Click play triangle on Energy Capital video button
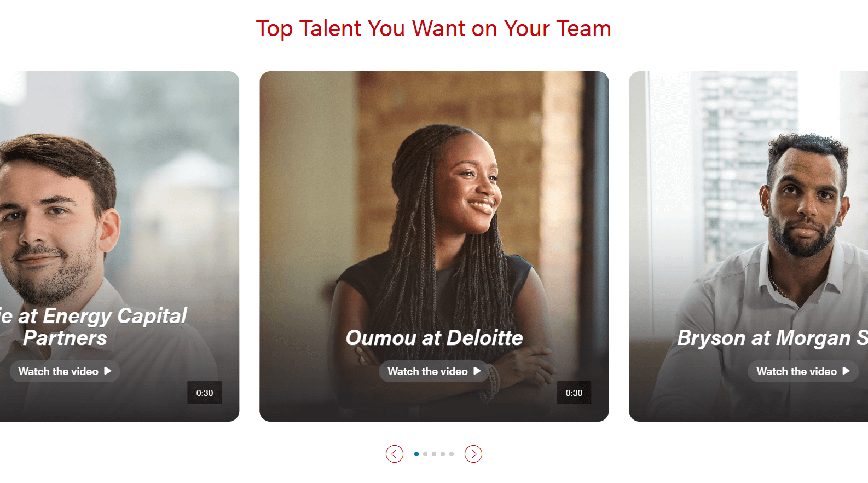Screen dimensions: 868x483 pos(107,371)
